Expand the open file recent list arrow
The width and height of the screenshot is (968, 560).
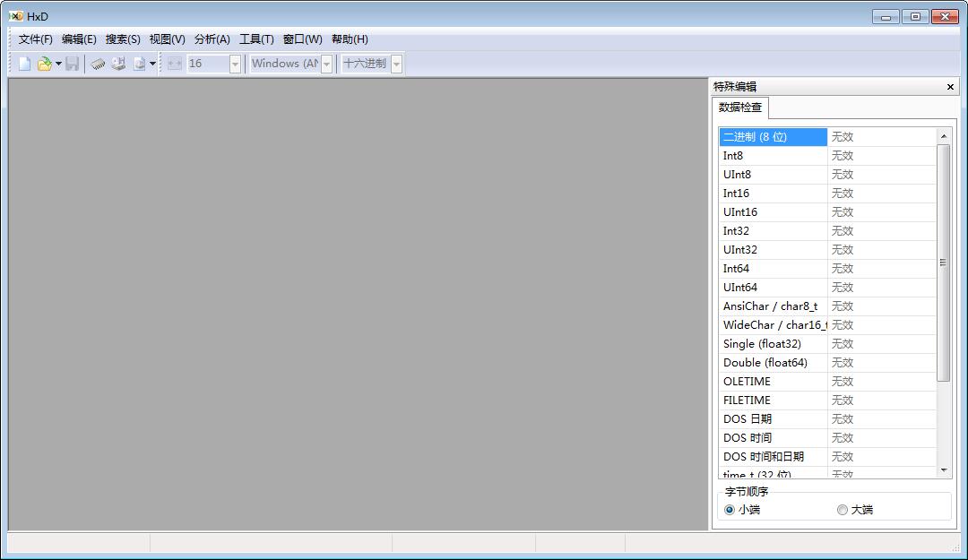(x=58, y=64)
